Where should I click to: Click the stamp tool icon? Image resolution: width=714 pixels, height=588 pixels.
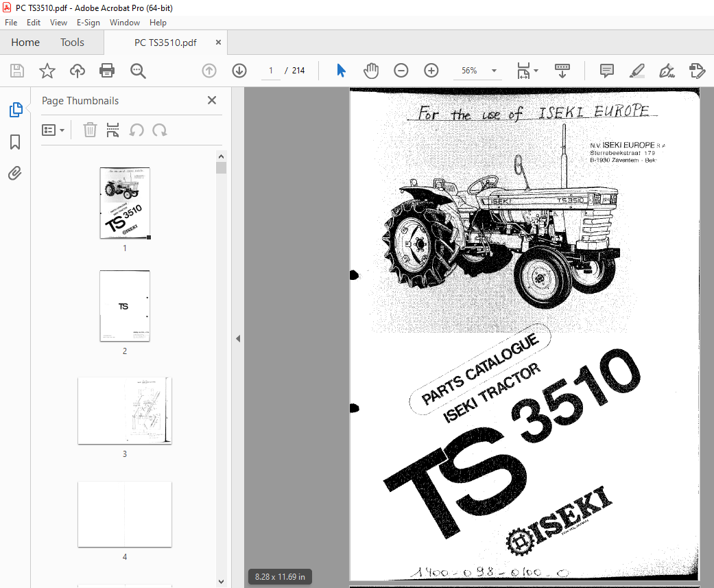point(697,71)
